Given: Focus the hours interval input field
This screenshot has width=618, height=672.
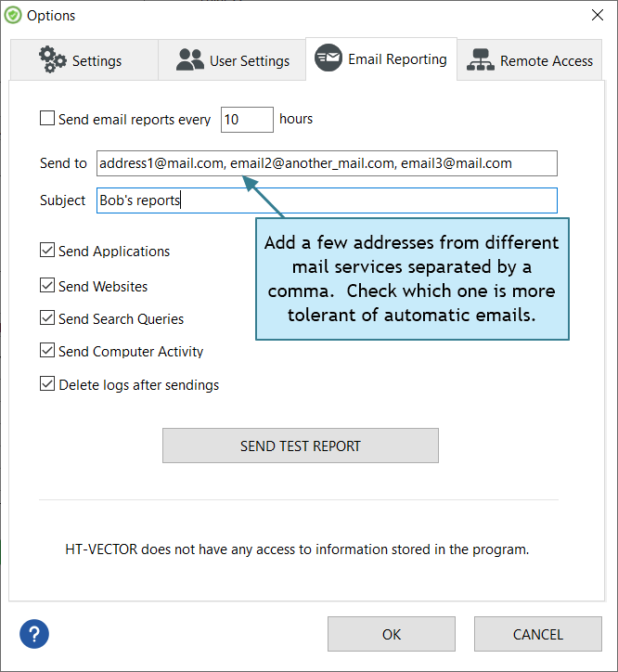Looking at the screenshot, I should tap(247, 120).
